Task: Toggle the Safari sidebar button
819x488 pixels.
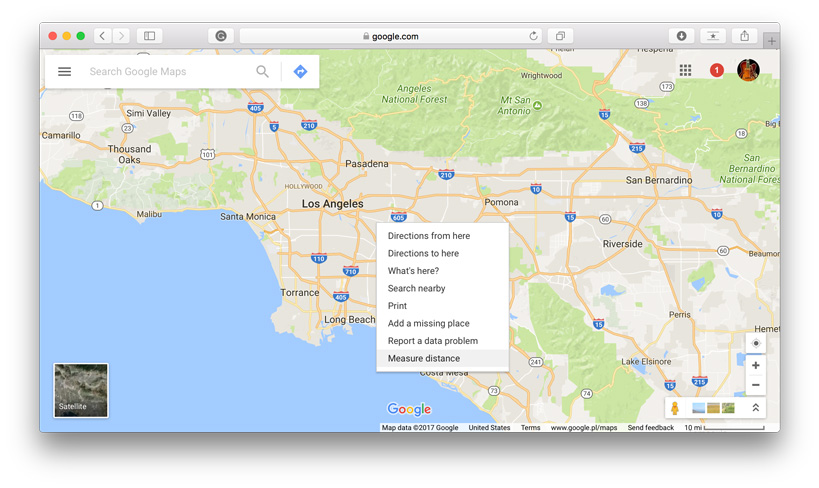Action: click(149, 36)
